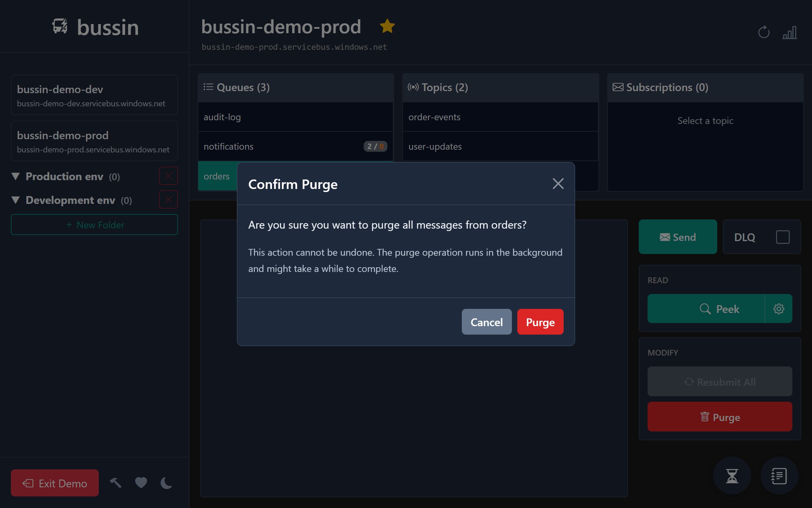This screenshot has width=812, height=508.
Task: Open Peek settings gear
Action: (x=779, y=309)
